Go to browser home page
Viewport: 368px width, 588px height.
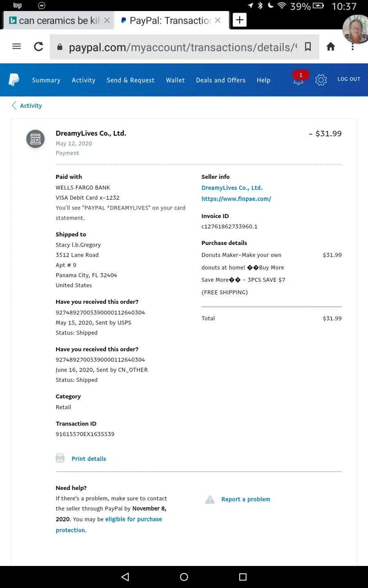point(331,47)
